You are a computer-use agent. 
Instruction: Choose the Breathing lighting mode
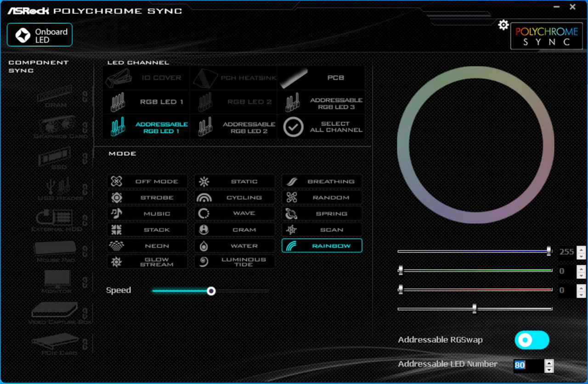[x=322, y=181]
